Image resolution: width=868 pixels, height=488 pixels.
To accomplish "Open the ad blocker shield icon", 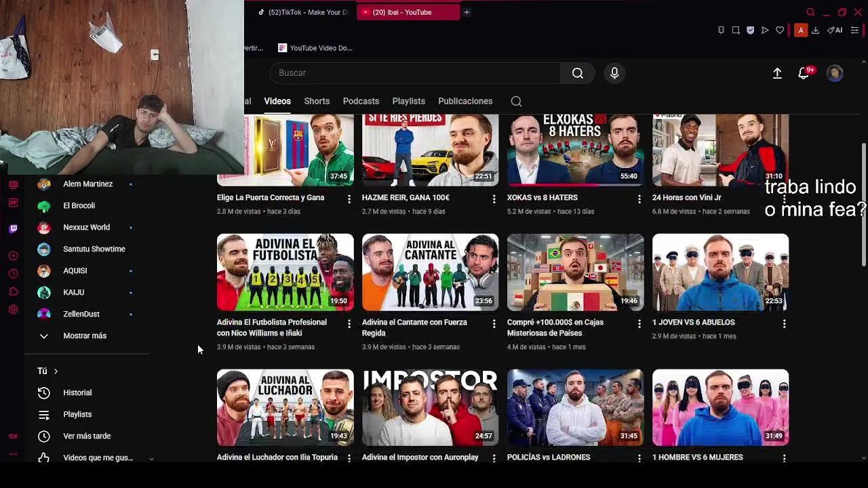I will pos(750,30).
